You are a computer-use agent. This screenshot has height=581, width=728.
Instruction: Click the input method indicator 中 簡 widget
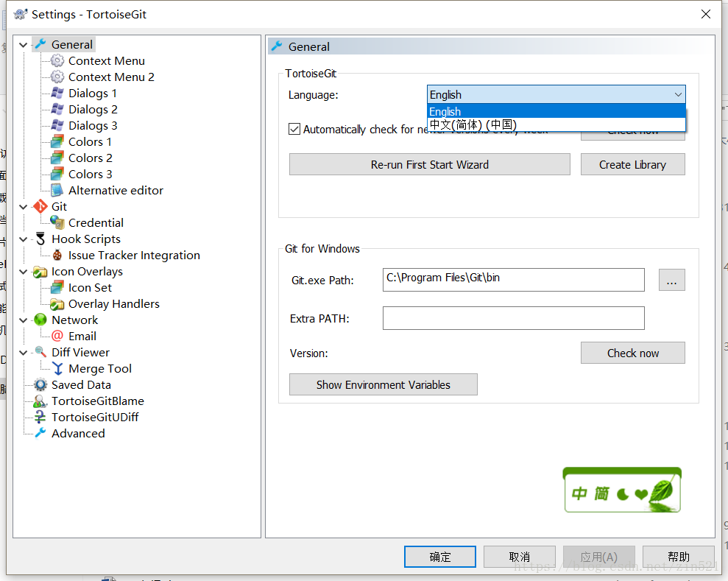pyautogui.click(x=622, y=490)
